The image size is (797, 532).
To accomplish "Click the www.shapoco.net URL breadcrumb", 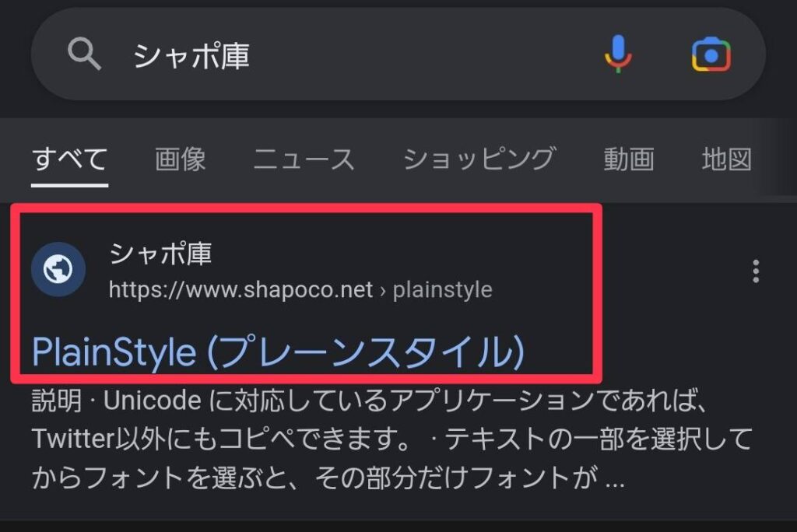I will pos(300,289).
